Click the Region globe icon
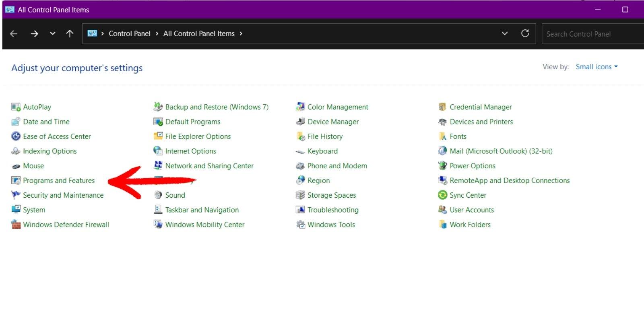The width and height of the screenshot is (644, 322). 300,180
